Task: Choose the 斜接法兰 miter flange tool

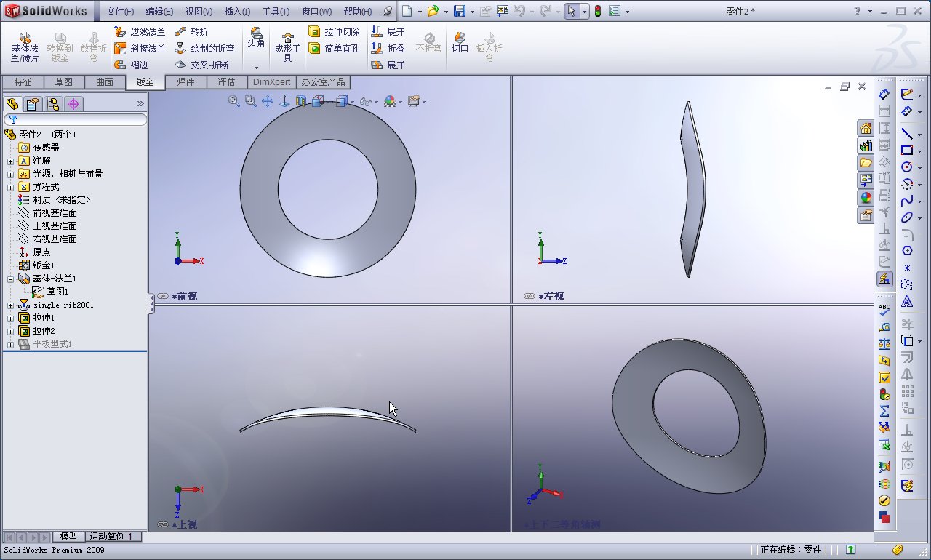Action: (x=140, y=48)
